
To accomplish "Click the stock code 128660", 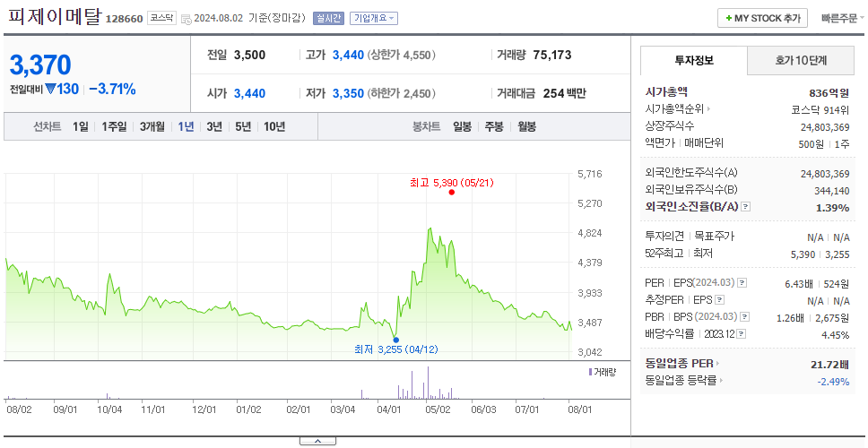I will [x=125, y=18].
